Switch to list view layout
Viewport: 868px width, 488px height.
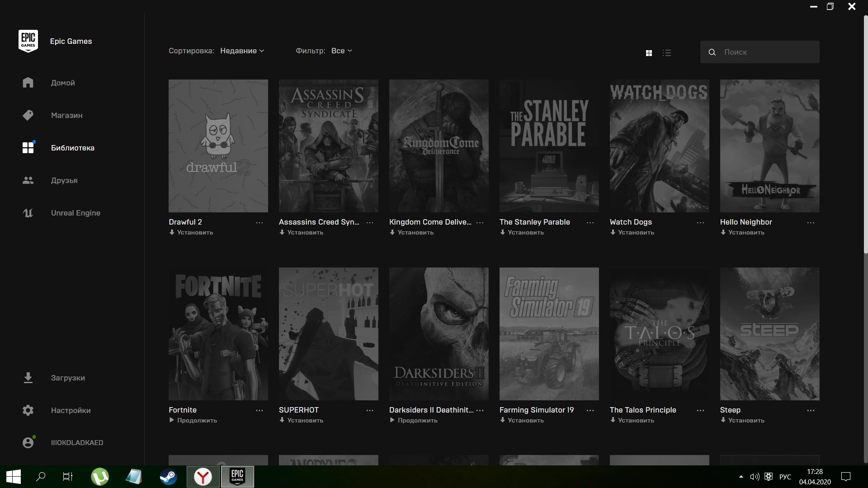[667, 53]
